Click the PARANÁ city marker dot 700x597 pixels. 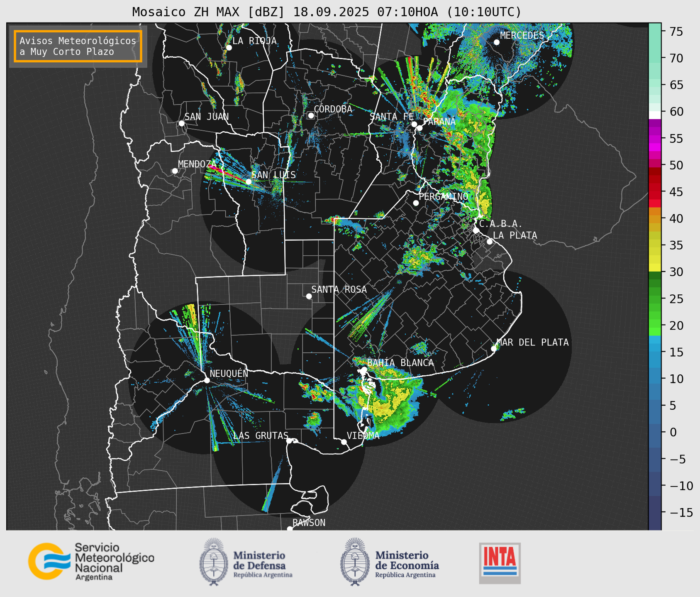(420, 128)
